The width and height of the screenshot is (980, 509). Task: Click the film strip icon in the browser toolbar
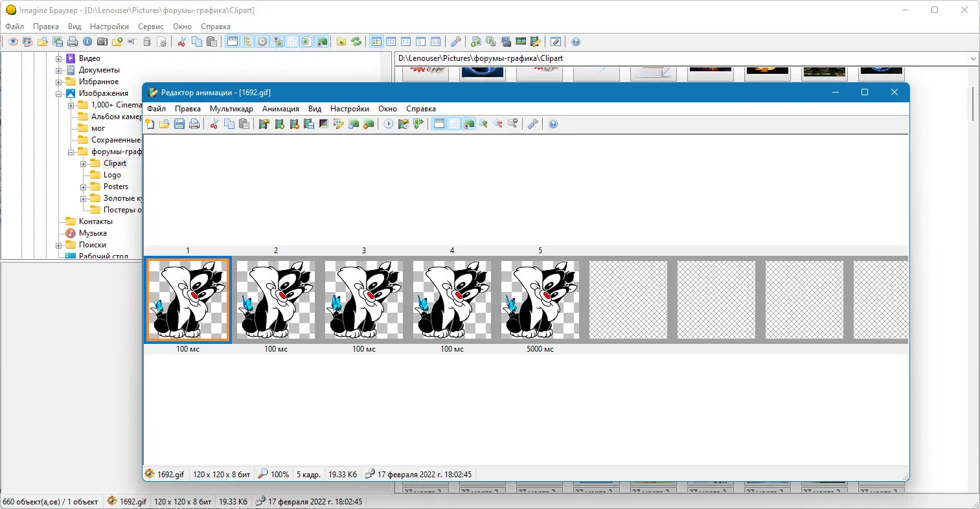[x=521, y=41]
